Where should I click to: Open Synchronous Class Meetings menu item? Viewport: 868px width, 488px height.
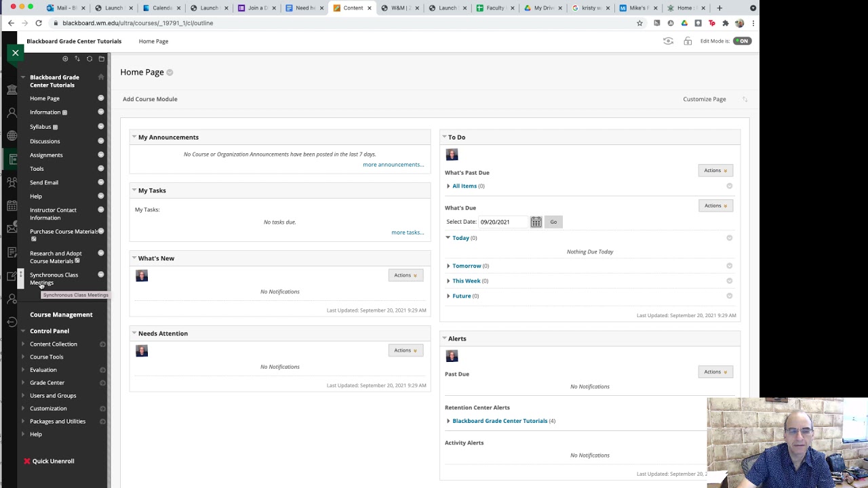click(54, 279)
